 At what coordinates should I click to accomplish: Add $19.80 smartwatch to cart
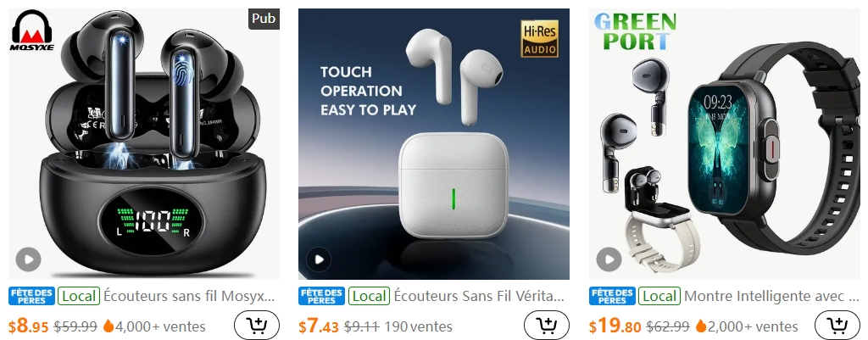click(x=837, y=325)
